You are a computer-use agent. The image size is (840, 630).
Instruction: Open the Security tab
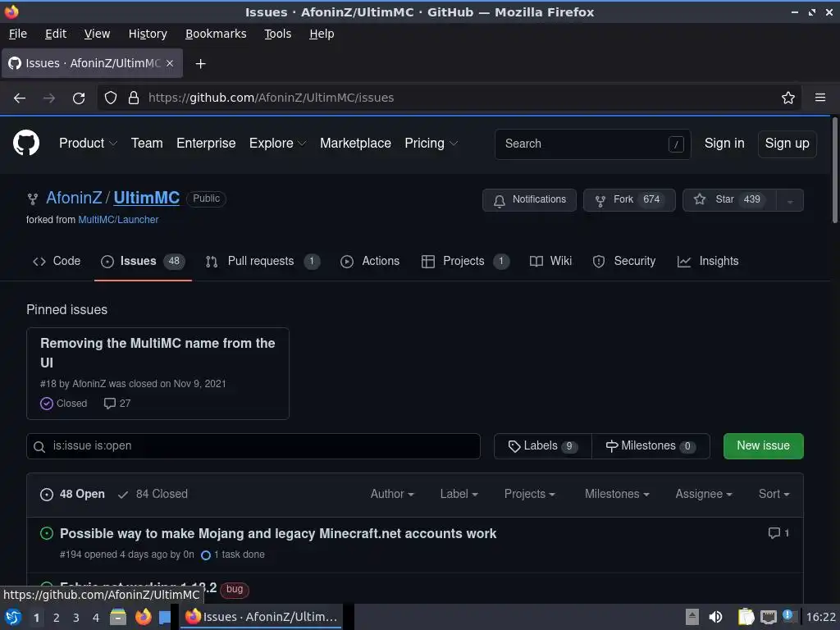[623, 262]
